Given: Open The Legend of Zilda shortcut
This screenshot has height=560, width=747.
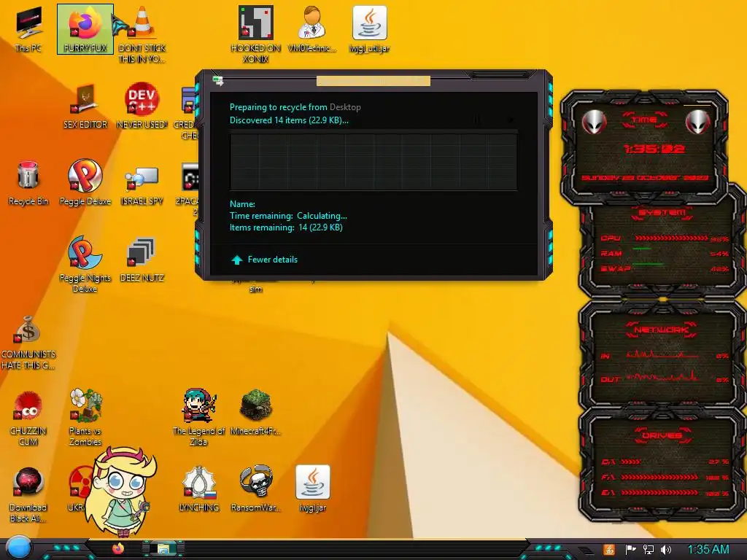Looking at the screenshot, I should (x=198, y=417).
